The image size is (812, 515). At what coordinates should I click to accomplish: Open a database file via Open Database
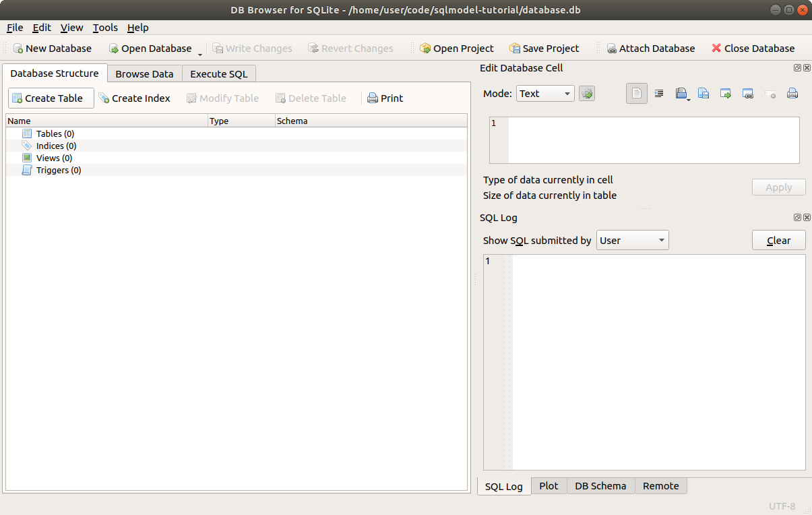150,49
